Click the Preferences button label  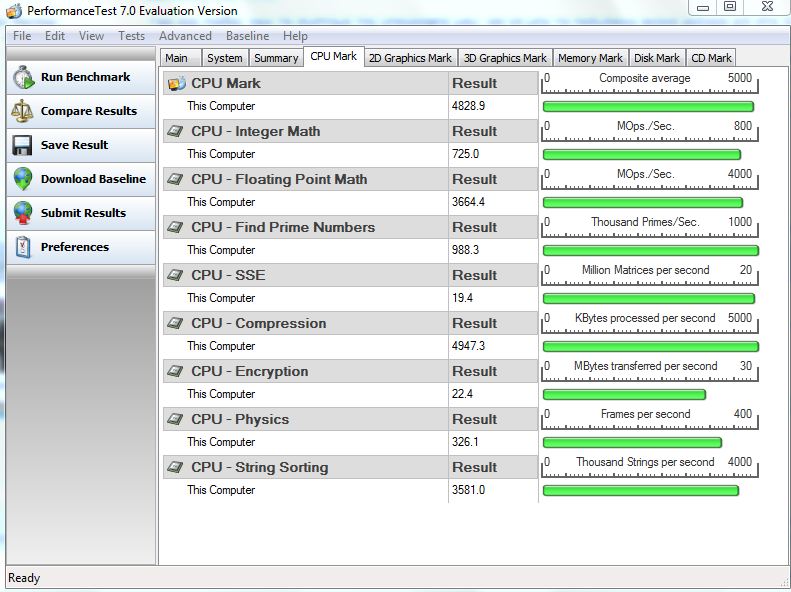pos(75,247)
